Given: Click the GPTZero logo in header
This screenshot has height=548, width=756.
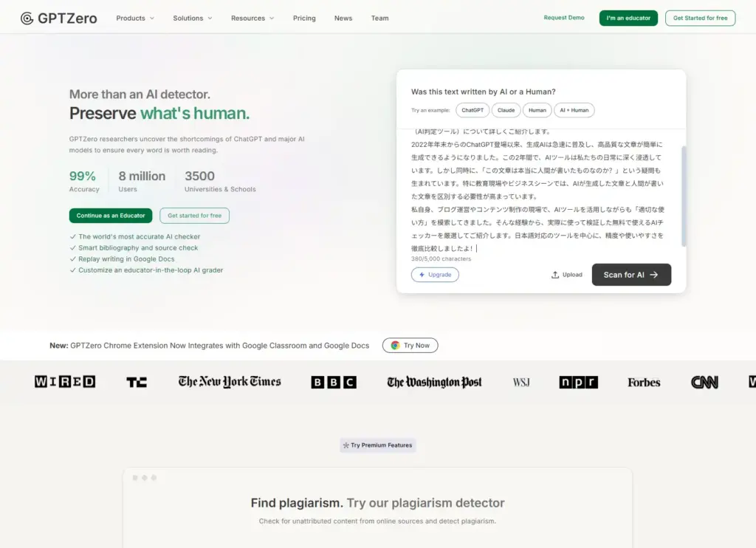Looking at the screenshot, I should coord(59,18).
